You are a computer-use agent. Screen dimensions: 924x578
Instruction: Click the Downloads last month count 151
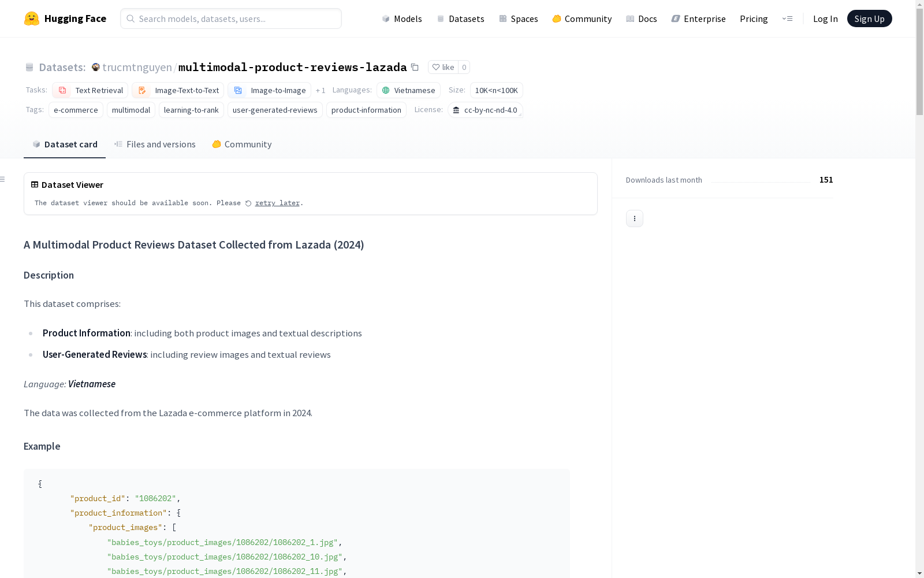[826, 180]
